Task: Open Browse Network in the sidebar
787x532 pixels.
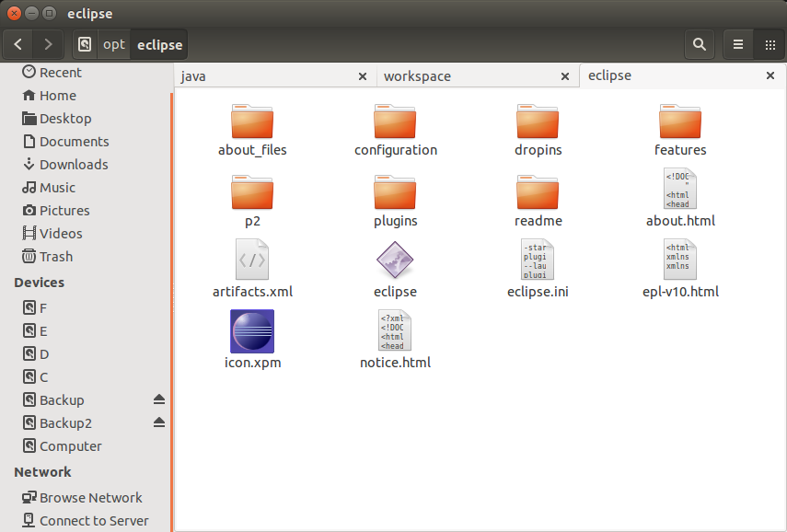Action: (87, 498)
